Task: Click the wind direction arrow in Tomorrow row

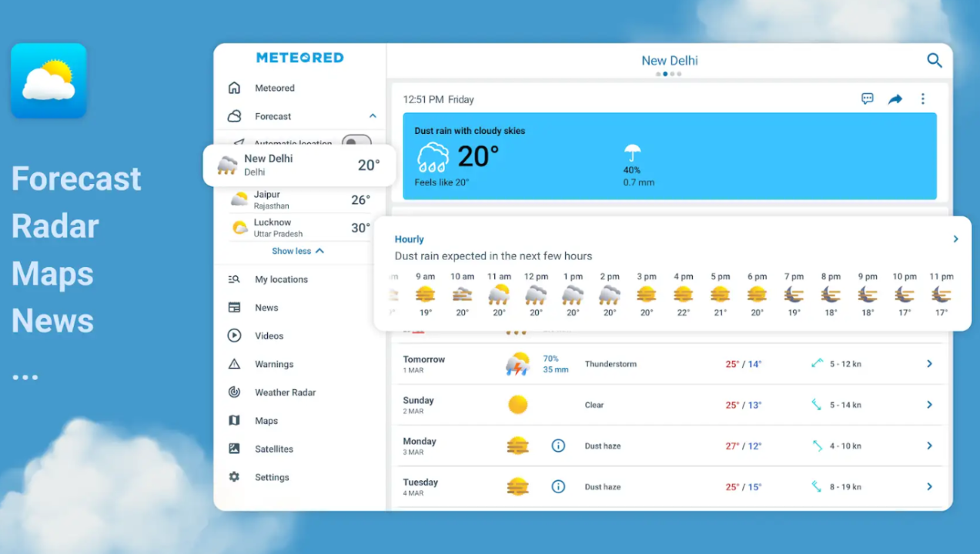Action: (817, 363)
